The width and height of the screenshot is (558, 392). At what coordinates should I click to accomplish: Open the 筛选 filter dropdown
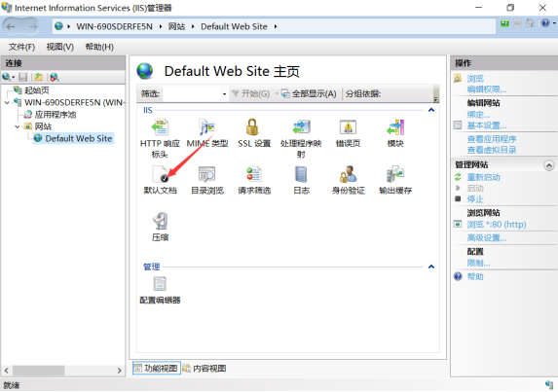[x=225, y=94]
